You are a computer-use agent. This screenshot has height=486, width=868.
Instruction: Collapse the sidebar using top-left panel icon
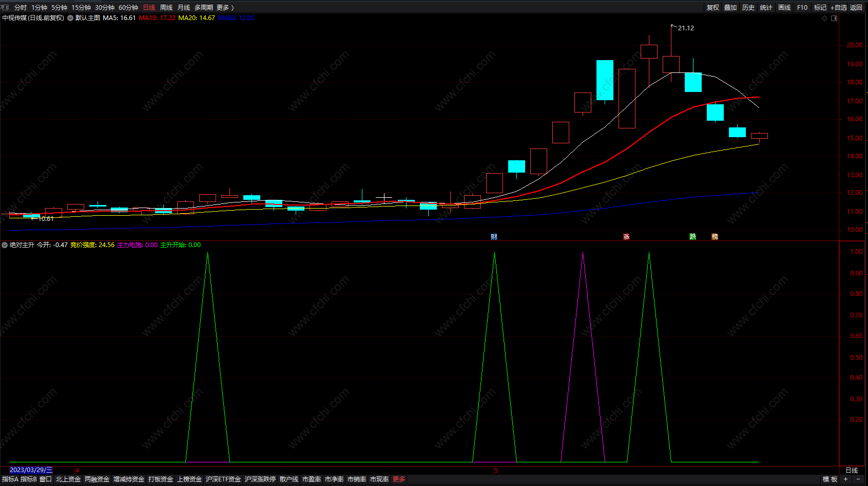tap(5, 7)
